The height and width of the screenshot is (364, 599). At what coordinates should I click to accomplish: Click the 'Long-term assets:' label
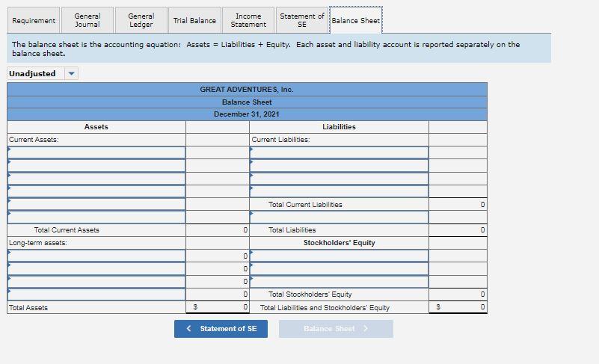click(x=38, y=242)
